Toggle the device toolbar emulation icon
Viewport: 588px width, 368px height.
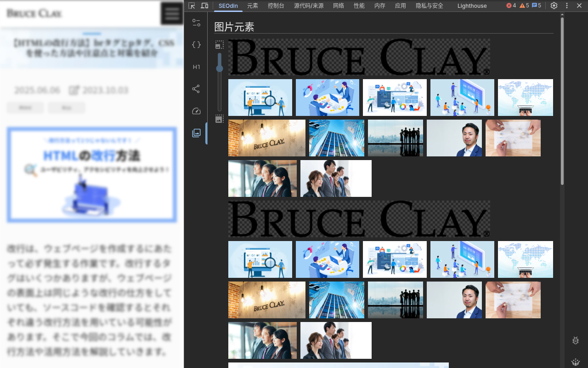204,6
